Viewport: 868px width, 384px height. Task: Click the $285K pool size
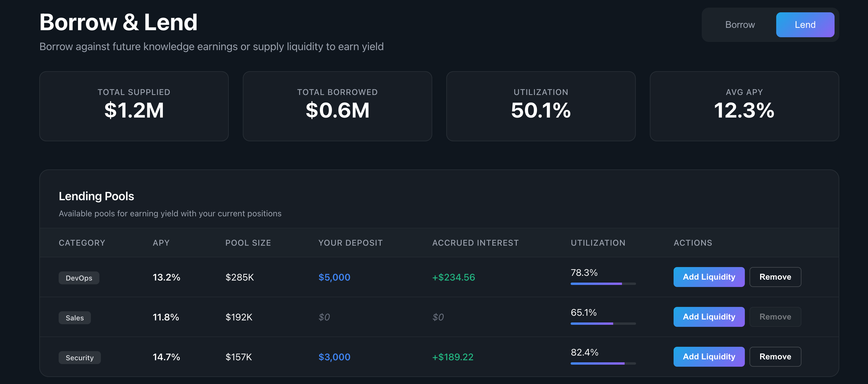pos(239,277)
